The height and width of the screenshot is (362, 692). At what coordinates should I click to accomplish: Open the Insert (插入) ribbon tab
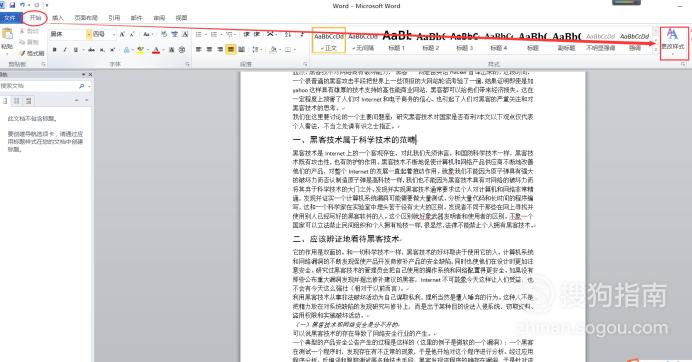tap(58, 18)
